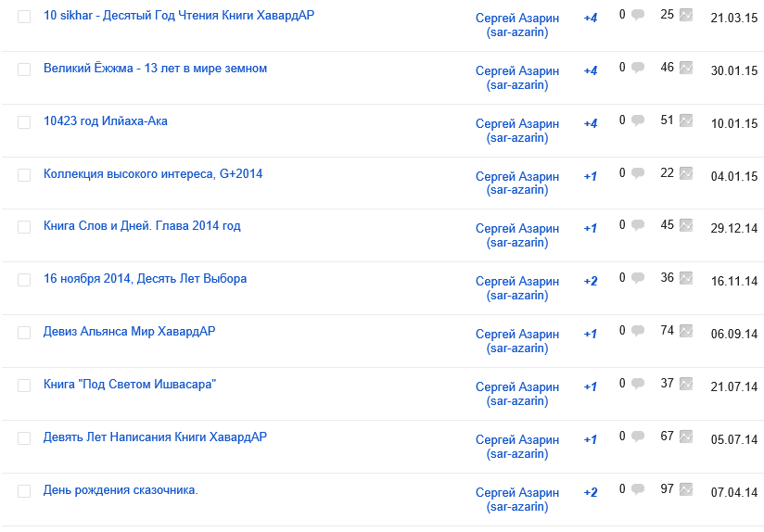The width and height of the screenshot is (764, 532).
Task: Click comment icon for 'Великий Ёжкма' post
Action: pos(638,68)
